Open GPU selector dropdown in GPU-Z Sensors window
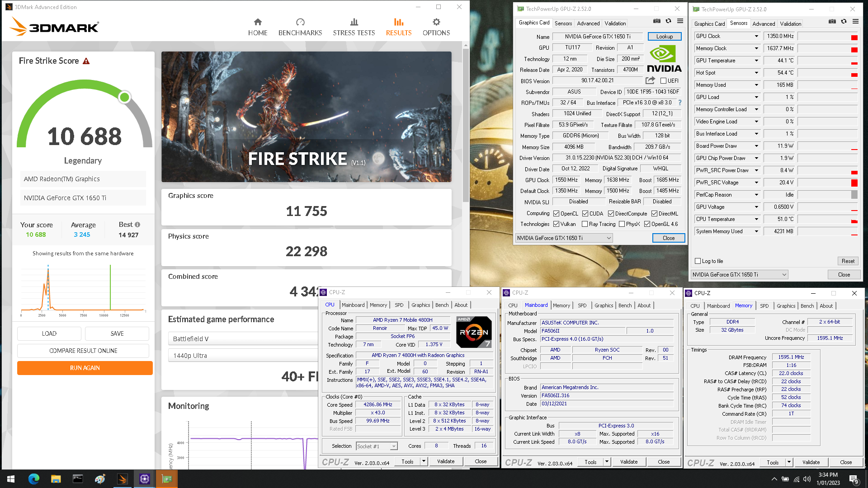The image size is (868, 488). click(739, 275)
